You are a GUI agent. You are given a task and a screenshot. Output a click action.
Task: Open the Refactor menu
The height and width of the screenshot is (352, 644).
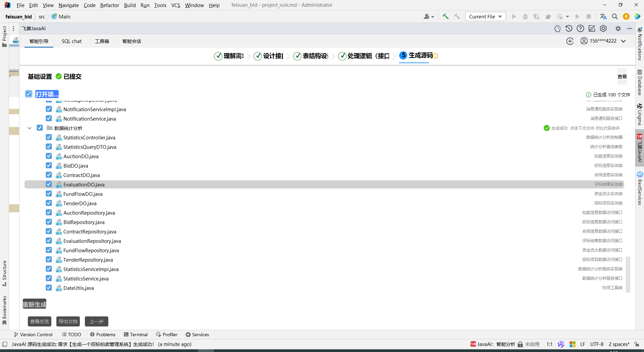click(110, 5)
